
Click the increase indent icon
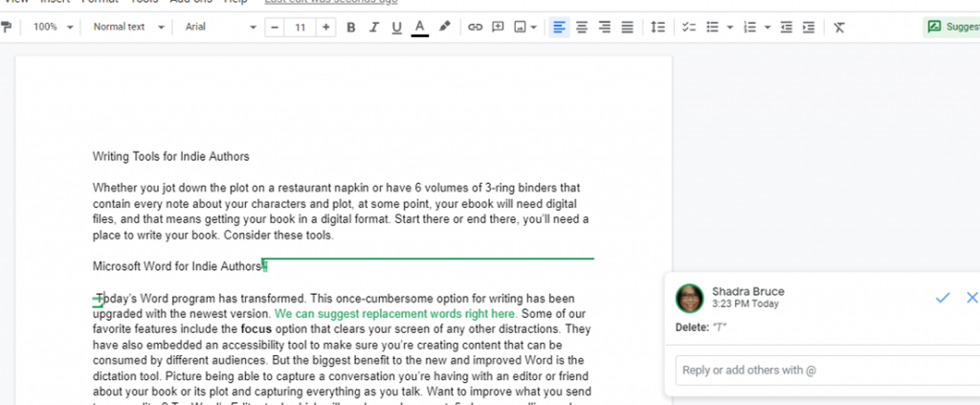point(809,27)
